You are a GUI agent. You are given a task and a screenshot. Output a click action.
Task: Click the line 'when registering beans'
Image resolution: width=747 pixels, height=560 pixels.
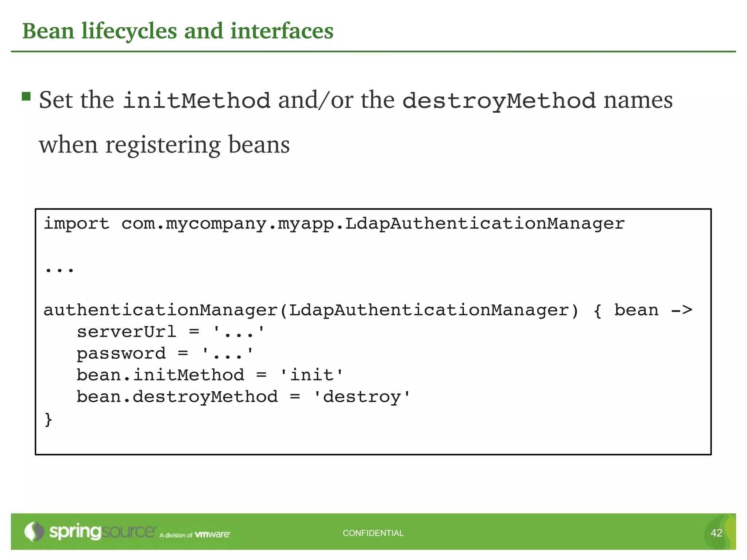[x=164, y=145]
